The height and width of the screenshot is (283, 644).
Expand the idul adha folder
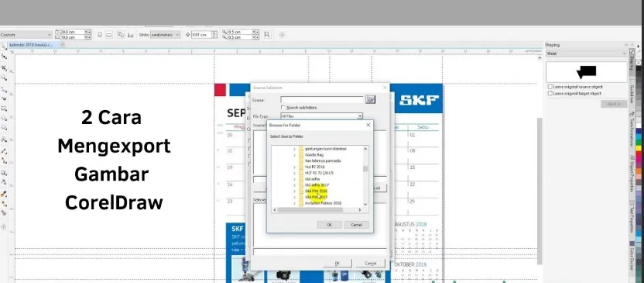(x=294, y=179)
